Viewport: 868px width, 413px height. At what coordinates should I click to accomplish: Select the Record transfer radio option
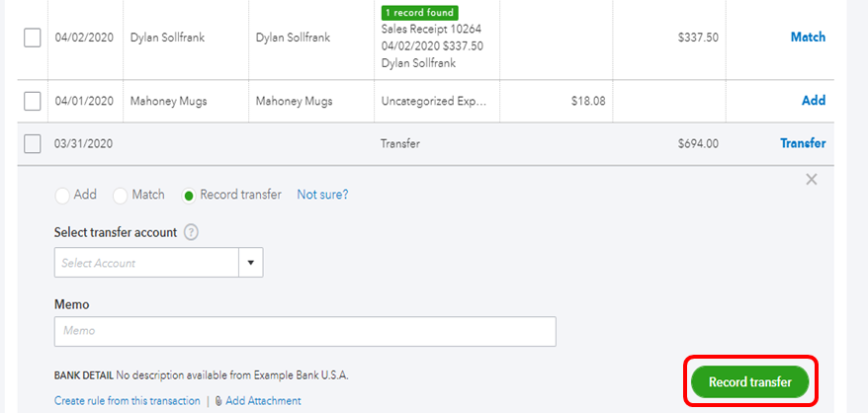[189, 196]
